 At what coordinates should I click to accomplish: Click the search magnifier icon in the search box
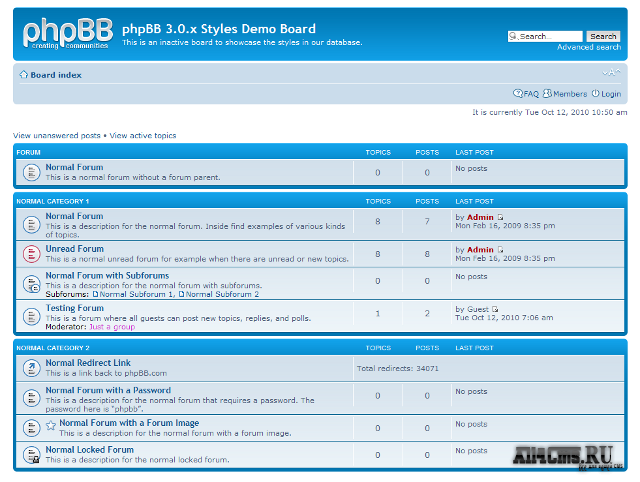point(513,36)
